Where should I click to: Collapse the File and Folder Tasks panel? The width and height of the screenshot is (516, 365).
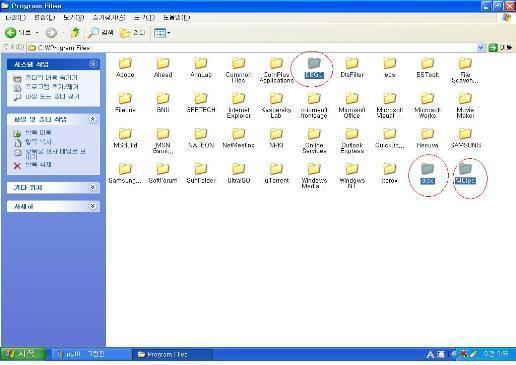[x=93, y=119]
